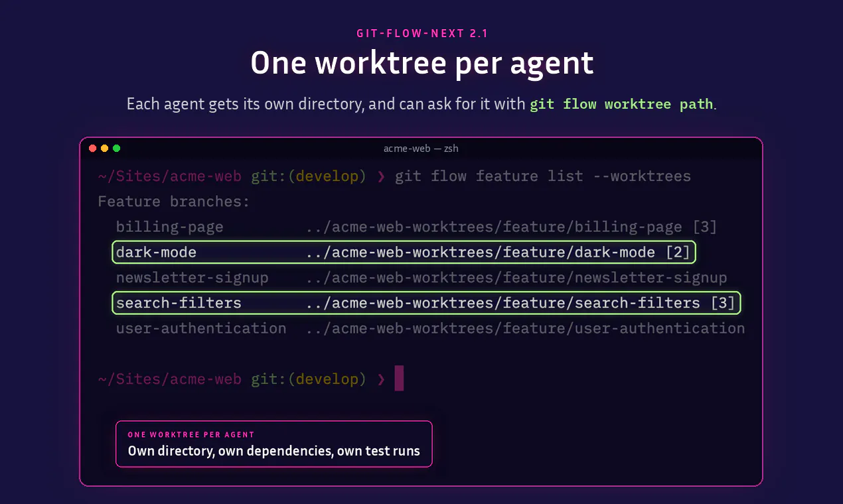Click the 'git flow worktree path' code text

[x=621, y=104]
